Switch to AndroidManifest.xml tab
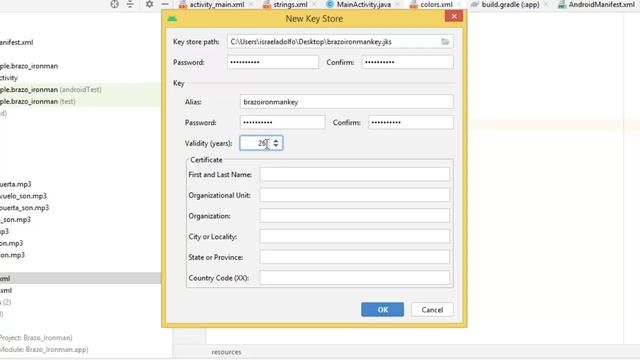The height and width of the screenshot is (360, 640). (x=601, y=4)
